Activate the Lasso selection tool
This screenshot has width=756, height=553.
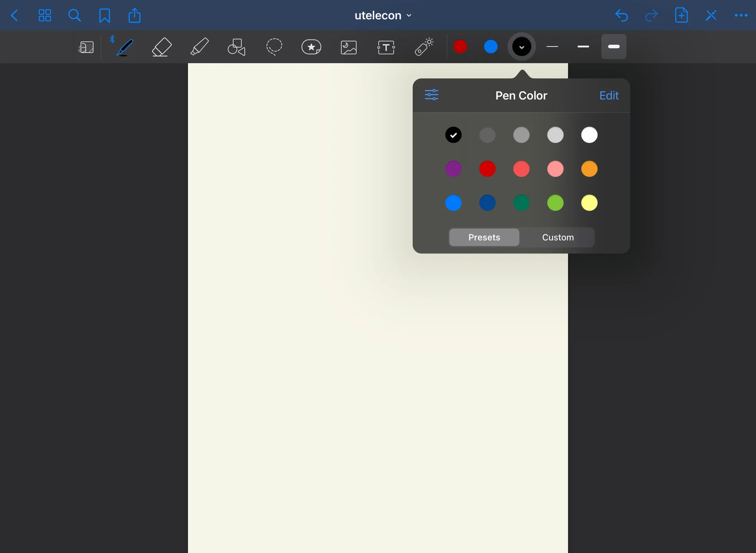[274, 47]
